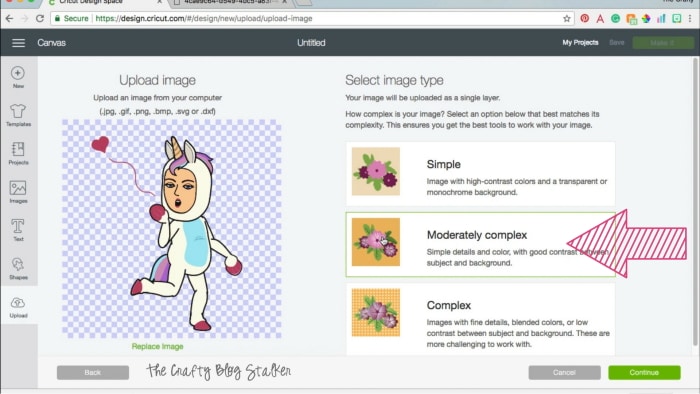This screenshot has width=700, height=394.
Task: Go forward using the browser forward arrow
Action: tap(25, 19)
